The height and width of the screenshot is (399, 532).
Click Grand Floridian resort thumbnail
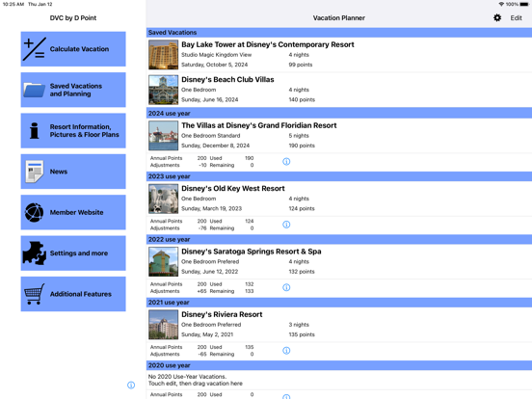pyautogui.click(x=163, y=136)
